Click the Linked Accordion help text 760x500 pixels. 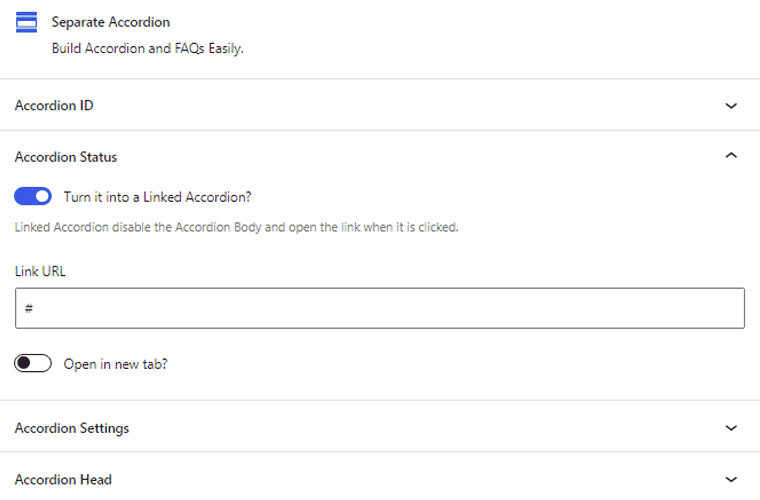coord(237,227)
